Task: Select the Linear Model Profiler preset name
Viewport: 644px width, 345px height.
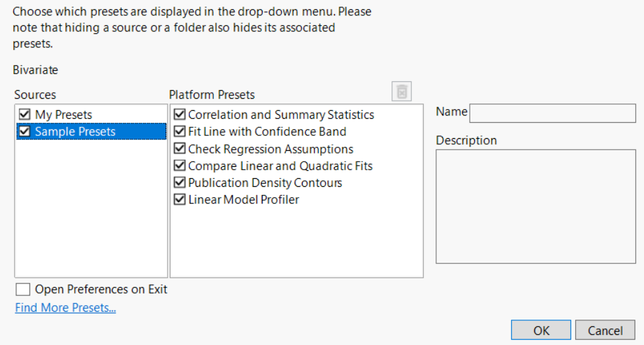Action: coord(244,200)
